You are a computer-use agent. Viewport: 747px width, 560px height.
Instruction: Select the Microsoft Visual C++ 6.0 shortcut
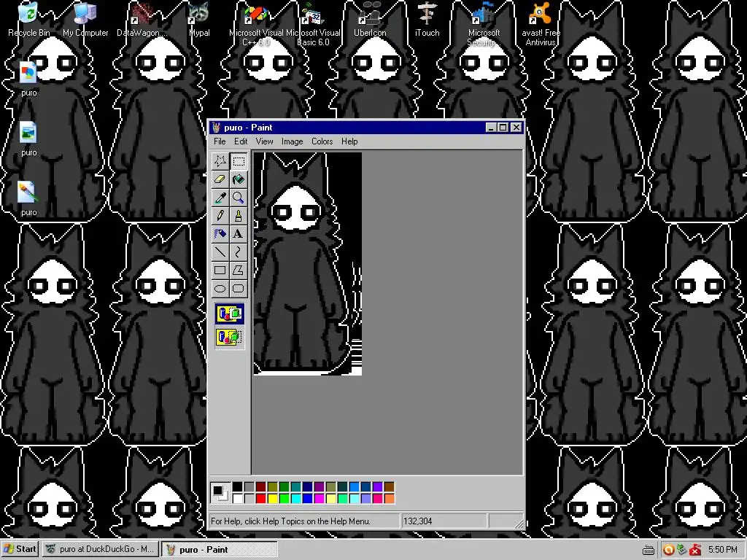click(x=256, y=25)
